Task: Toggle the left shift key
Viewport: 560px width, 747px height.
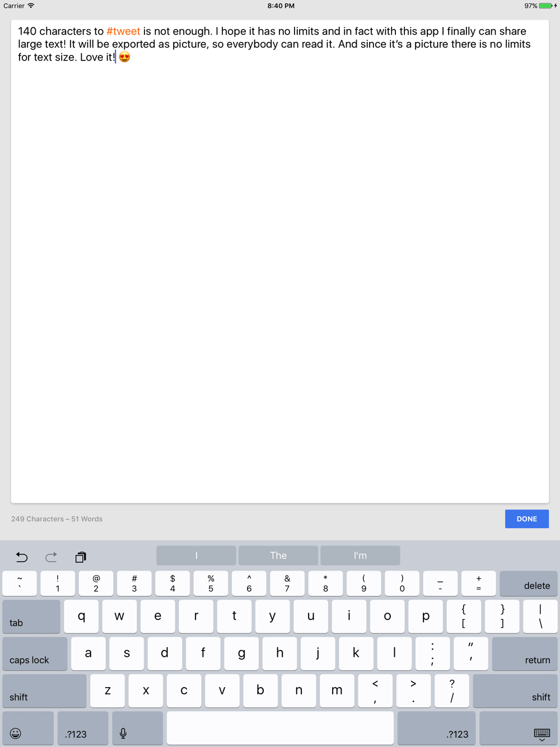Action: tap(44, 691)
